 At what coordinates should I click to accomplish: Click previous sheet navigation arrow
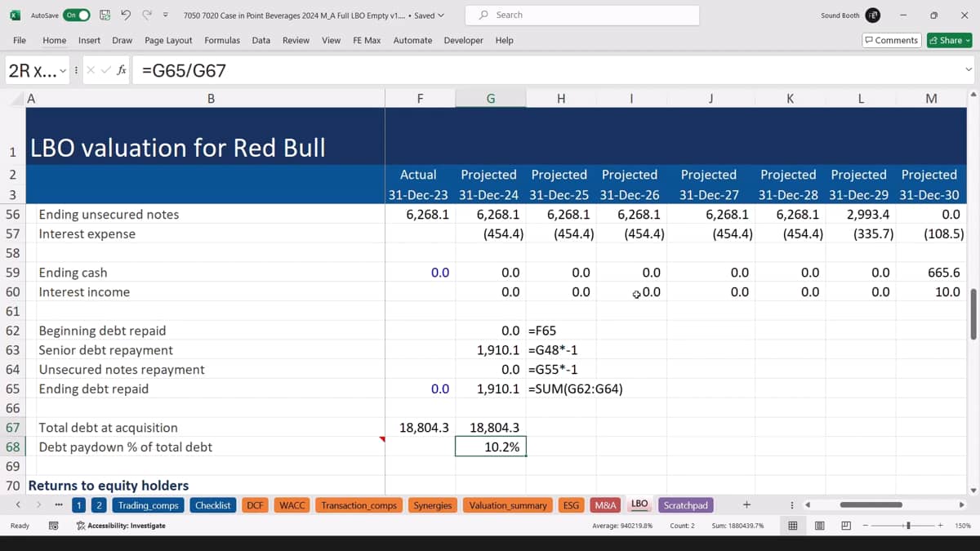18,505
